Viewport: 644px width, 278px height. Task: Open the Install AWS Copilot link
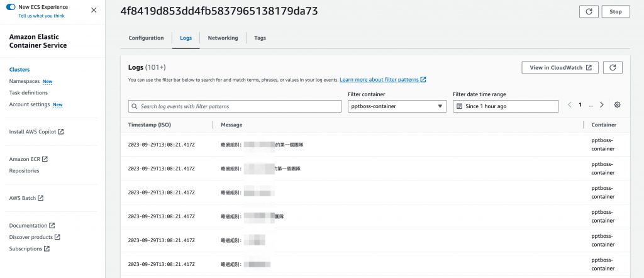[x=36, y=132]
